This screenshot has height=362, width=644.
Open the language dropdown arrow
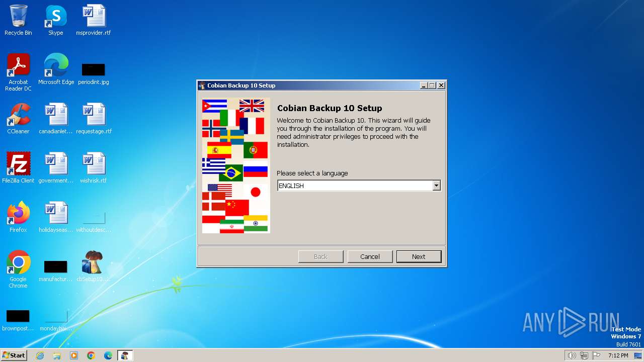tap(436, 186)
